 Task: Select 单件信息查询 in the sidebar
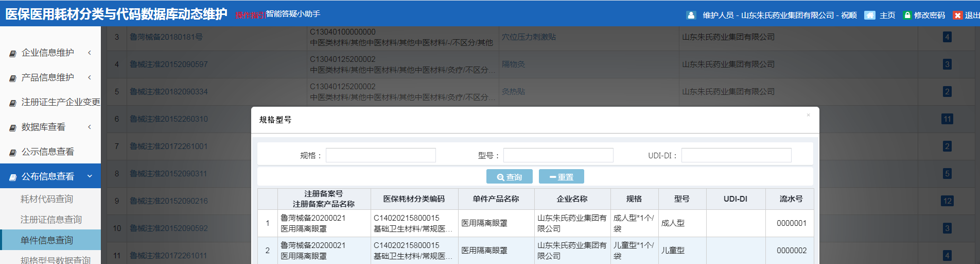pyautogui.click(x=47, y=240)
